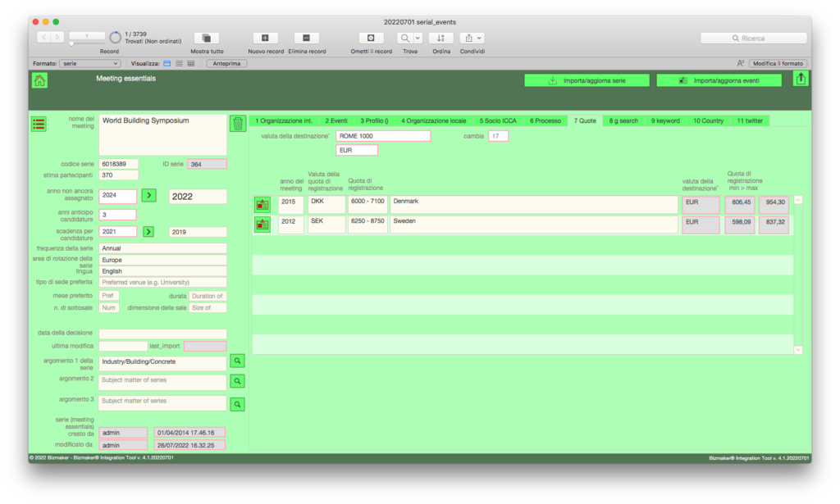Screen dimensions: 840x504
Task: Click green arrow next to 2024
Action: click(x=149, y=195)
